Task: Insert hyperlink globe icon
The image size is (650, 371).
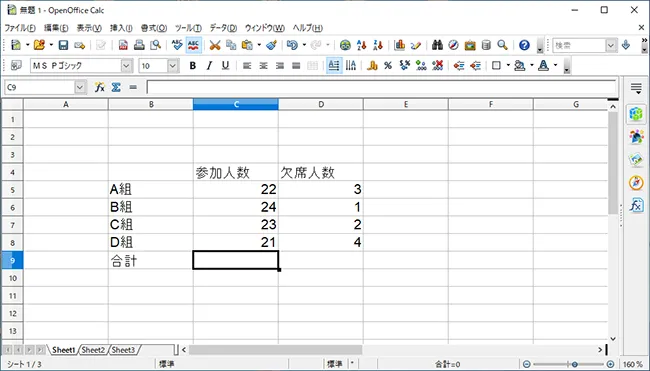Action: 345,45
